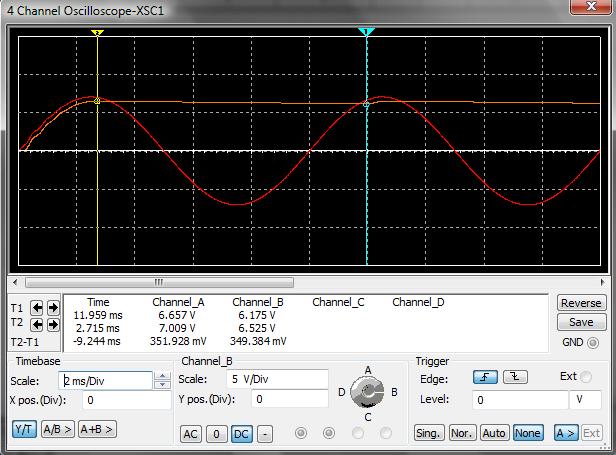This screenshot has width=616, height=455.
Task: Move the T2 cursor left with its arrow
Action: point(37,324)
